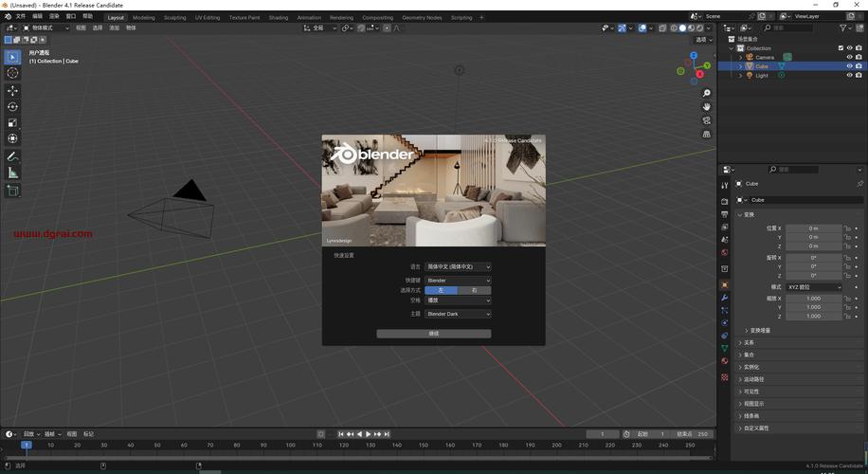The height and width of the screenshot is (474, 868).
Task: Expand the Light tree item
Action: tap(740, 75)
